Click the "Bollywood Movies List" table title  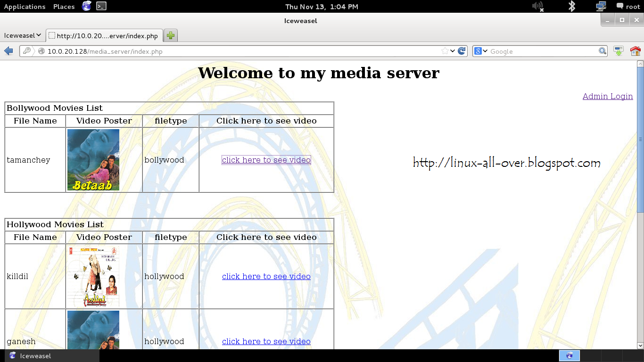tap(55, 108)
